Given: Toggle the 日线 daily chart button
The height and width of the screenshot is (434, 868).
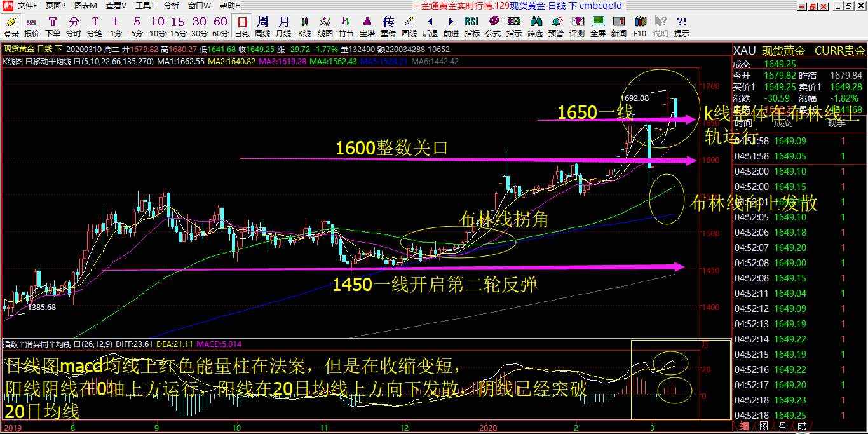Looking at the screenshot, I should 242,26.
